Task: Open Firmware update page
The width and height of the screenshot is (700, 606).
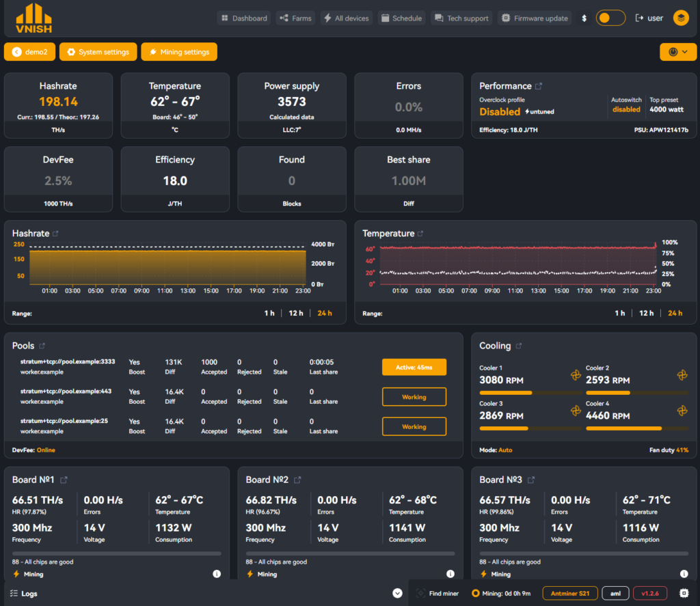Action: coord(535,18)
